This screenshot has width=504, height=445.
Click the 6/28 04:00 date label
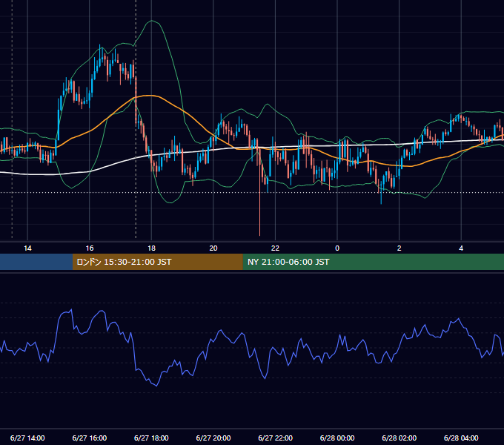tap(461, 438)
